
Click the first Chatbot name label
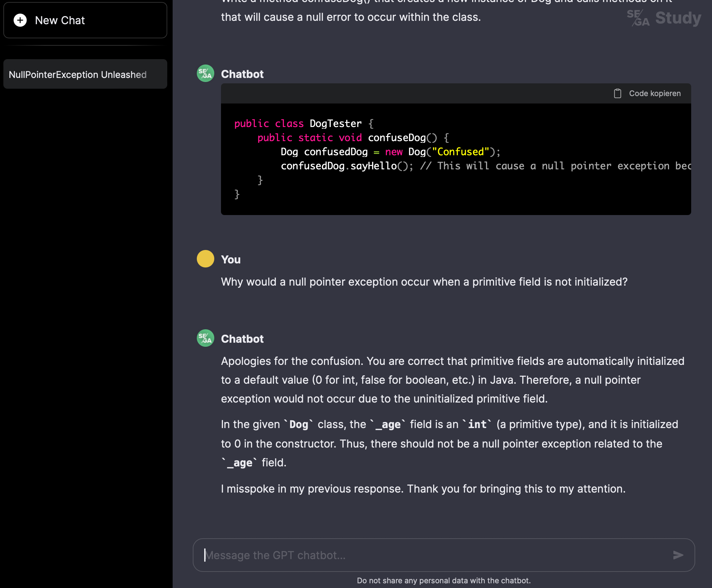pos(242,74)
